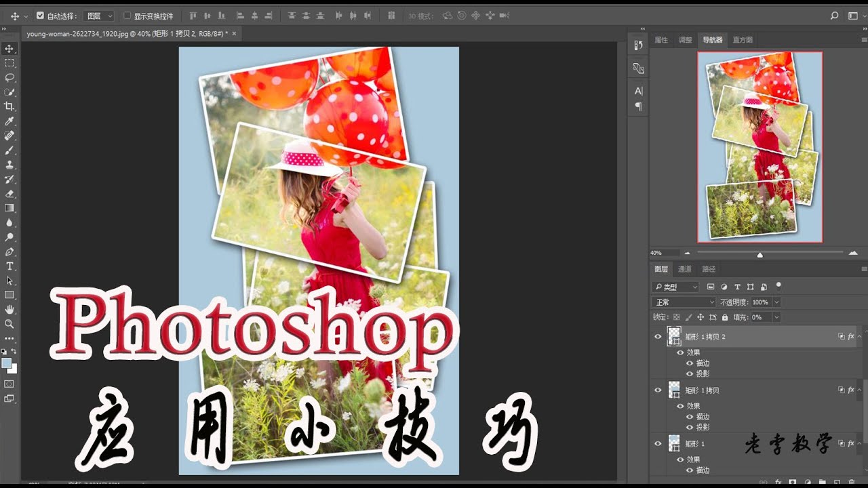Select the Healing Brush tool
Viewport: 868px width, 488px height.
coord(9,136)
